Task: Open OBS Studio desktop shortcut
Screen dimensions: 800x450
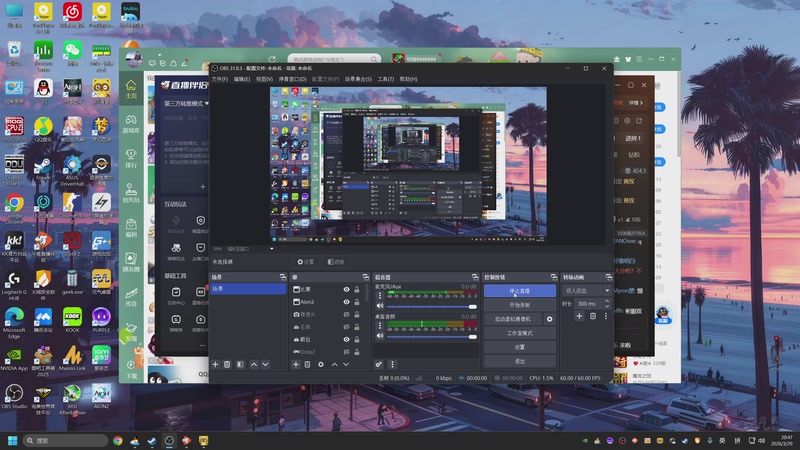Action: [14, 397]
